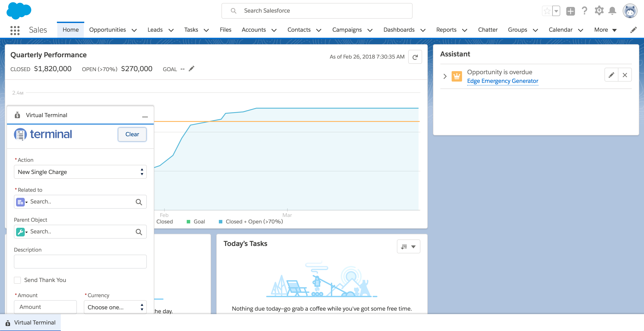Image resolution: width=644 pixels, height=331 pixels.
Task: Switch to the Home tab
Action: (x=71, y=30)
